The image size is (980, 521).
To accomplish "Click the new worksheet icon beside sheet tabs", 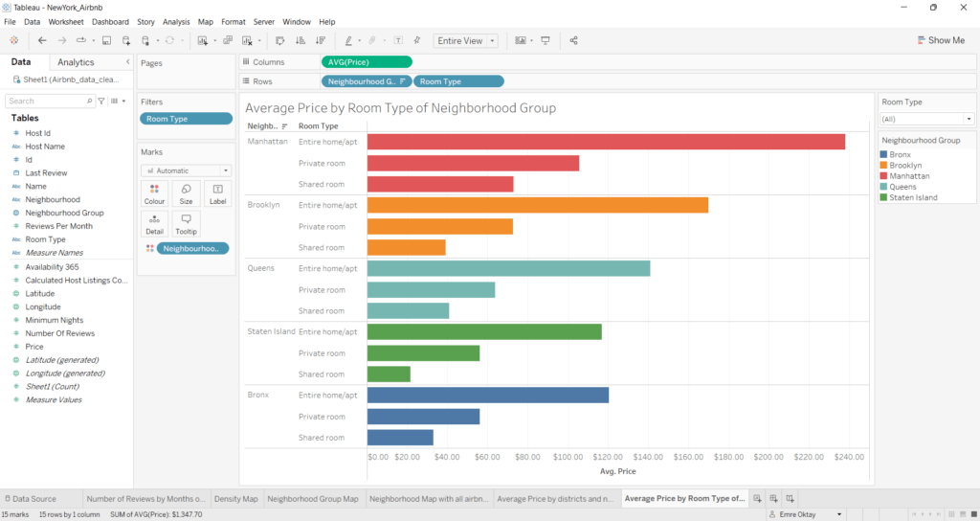I will click(x=757, y=499).
